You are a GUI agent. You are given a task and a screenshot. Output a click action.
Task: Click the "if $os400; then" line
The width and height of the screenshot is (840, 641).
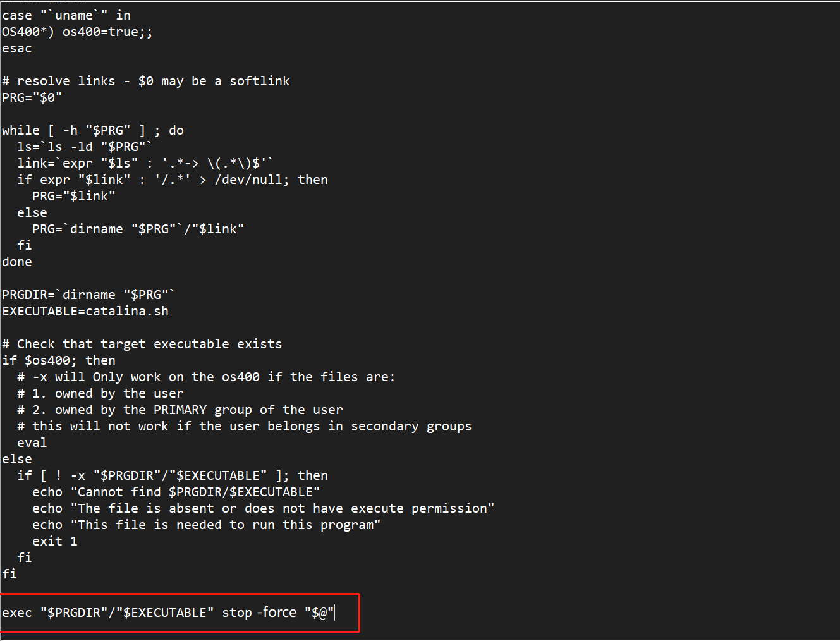coord(59,360)
